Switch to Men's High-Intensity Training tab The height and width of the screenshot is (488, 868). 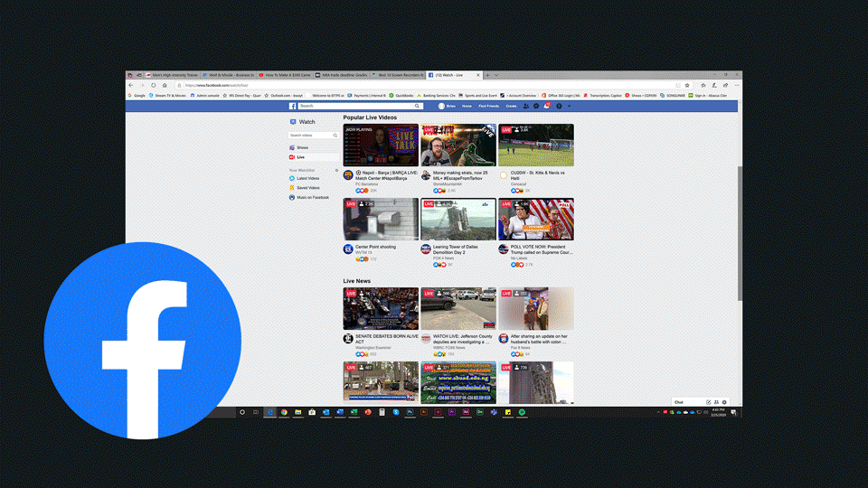click(x=172, y=75)
